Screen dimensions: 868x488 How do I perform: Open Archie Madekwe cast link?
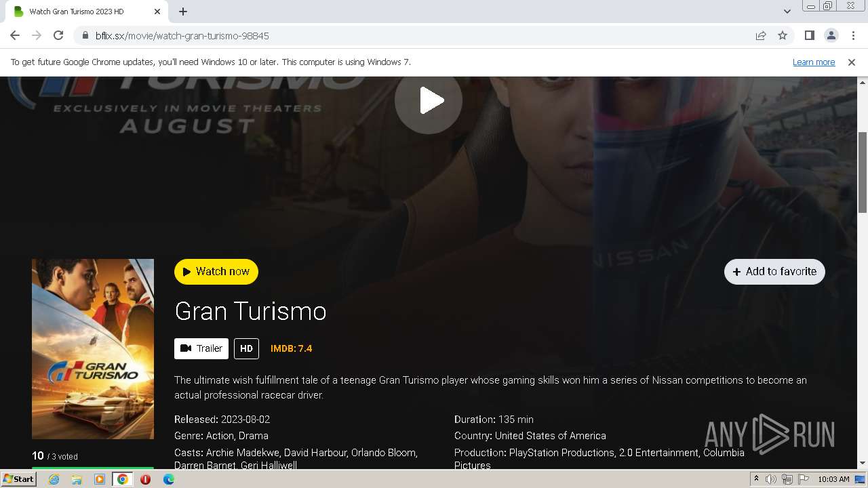click(x=242, y=452)
